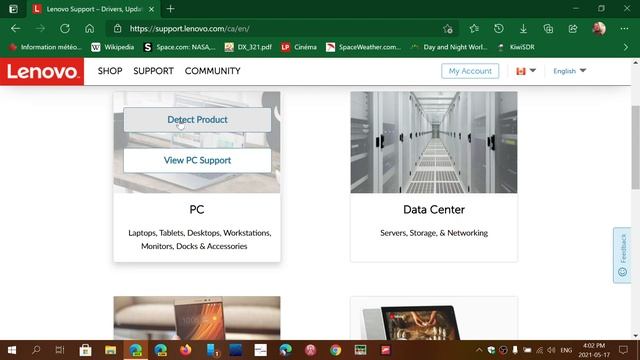640x360 pixels.
Task: Open Windows taskbar search
Action: (36, 350)
